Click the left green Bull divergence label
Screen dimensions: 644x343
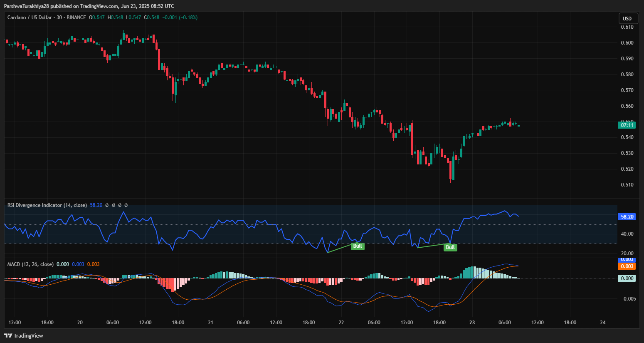[x=358, y=246]
